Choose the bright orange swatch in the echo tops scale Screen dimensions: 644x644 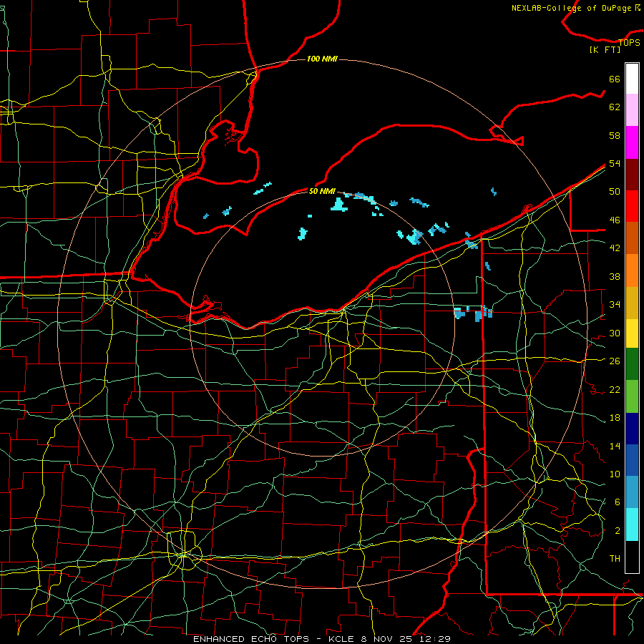[x=632, y=270]
